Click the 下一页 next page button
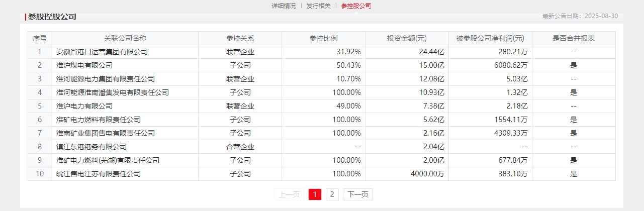Screen dimensions: 644x211 coord(358,194)
